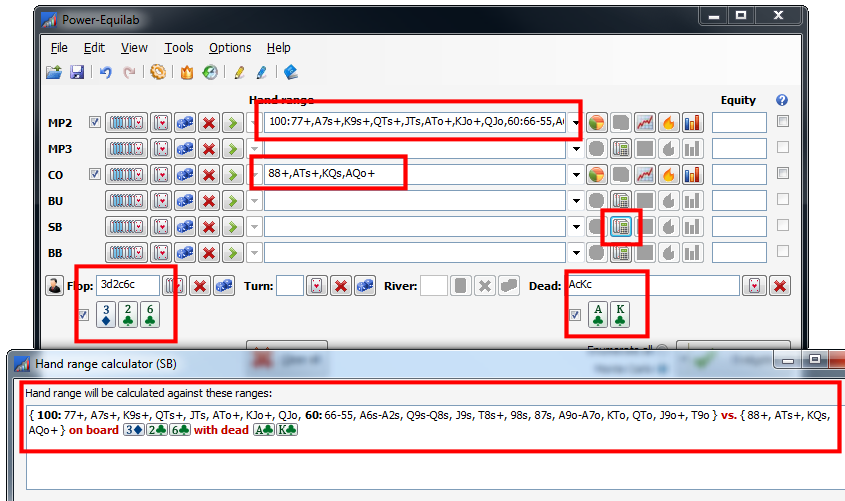Open hand range calculator for MP3
Viewport: 845px width, 501px height.
621,149
